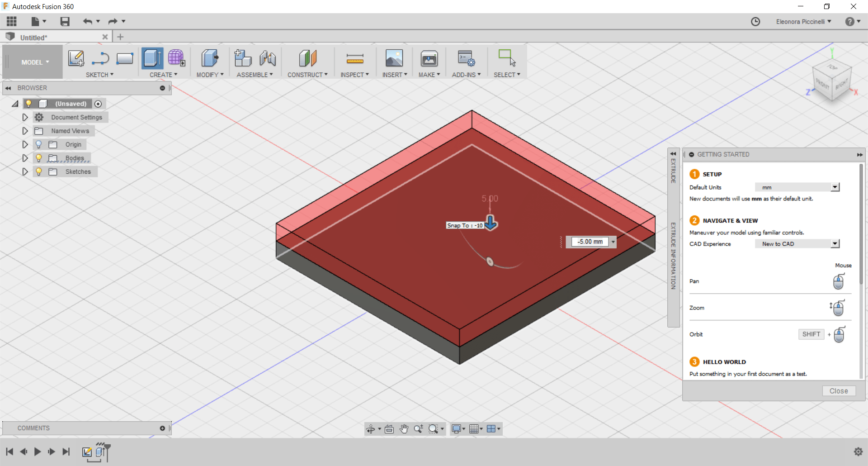Close the Getting Started panel

[839, 391]
